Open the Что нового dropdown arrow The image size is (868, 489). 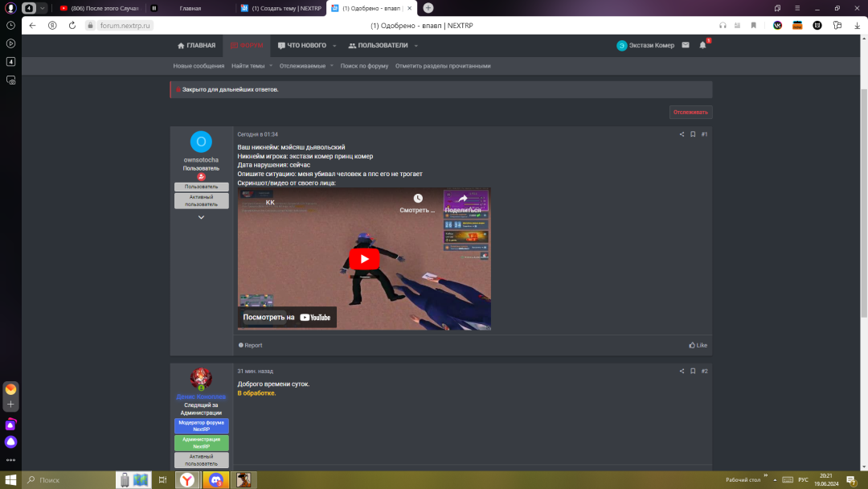[x=334, y=46]
